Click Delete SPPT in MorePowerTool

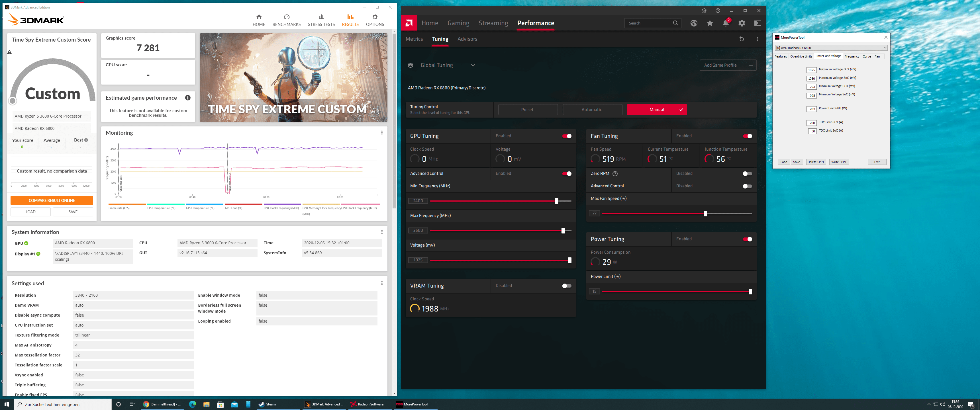point(816,162)
